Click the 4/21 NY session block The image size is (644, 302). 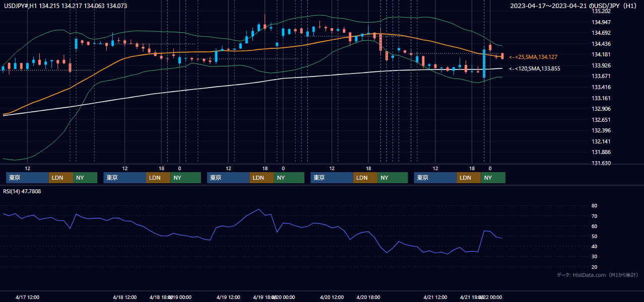coord(493,178)
